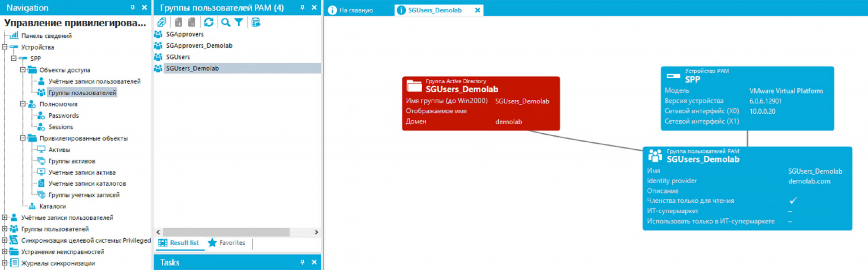This screenshot has width=868, height=270.
Task: Expand the root Учётные записи пользователей node
Action: [4, 217]
